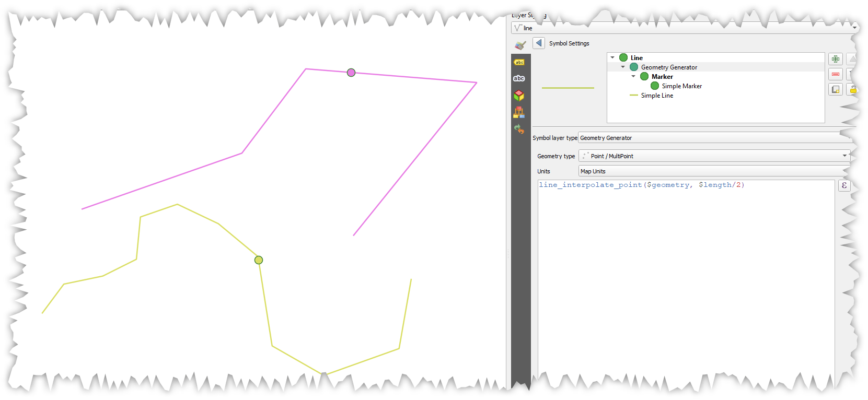868x400 pixels.
Task: Collapse the Marker tree node
Action: (x=633, y=76)
